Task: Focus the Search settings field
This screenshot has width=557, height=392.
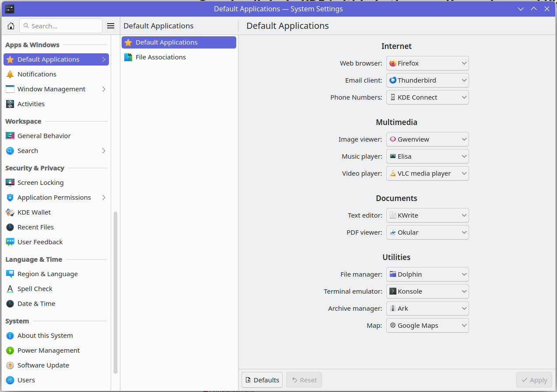Action: click(61, 26)
